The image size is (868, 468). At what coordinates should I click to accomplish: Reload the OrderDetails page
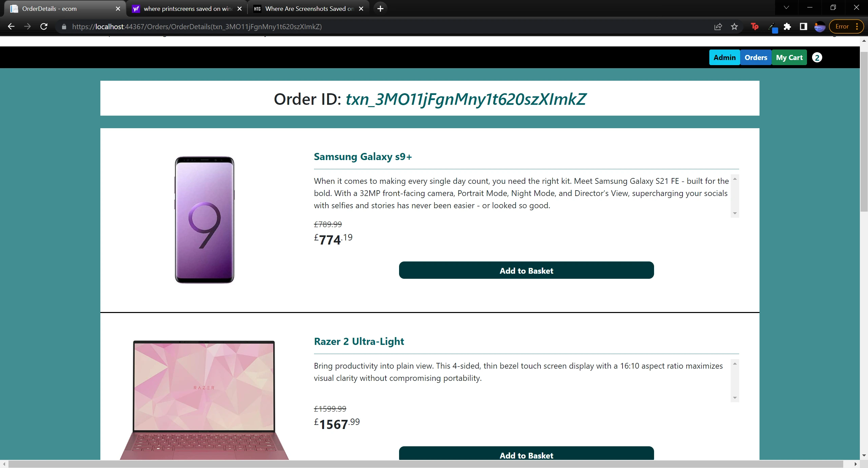point(44,26)
